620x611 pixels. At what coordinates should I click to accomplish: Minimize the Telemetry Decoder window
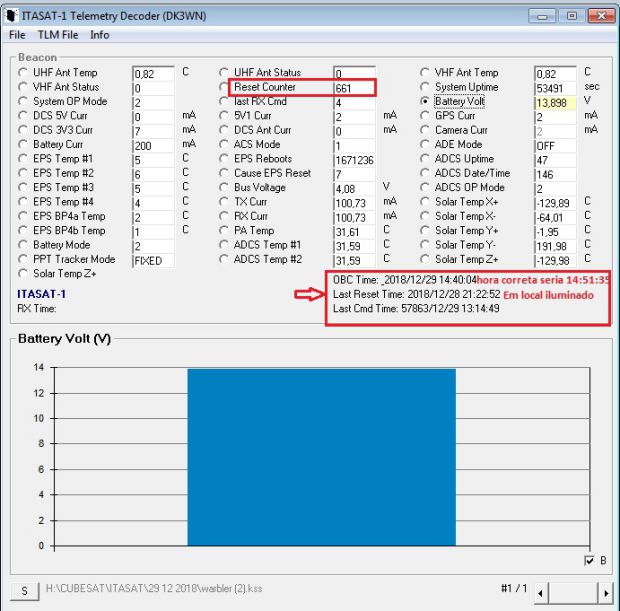[544, 16]
